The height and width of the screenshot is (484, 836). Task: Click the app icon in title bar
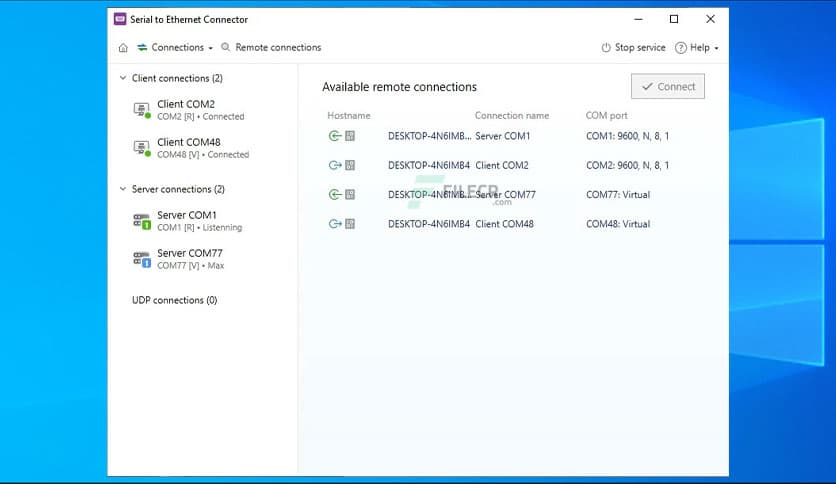click(120, 19)
